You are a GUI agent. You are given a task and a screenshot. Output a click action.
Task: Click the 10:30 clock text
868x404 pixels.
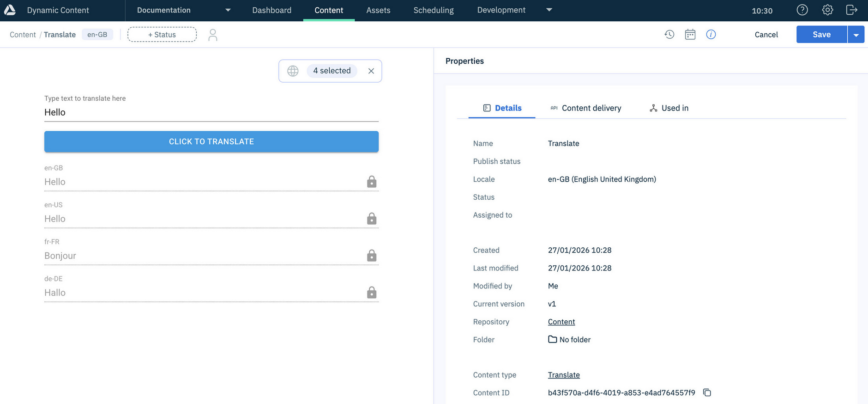pos(762,11)
